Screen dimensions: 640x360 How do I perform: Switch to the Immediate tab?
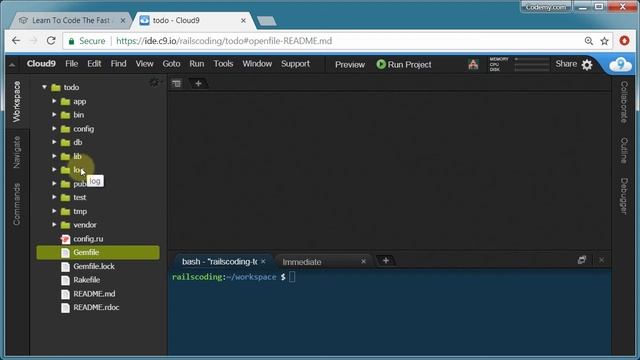tap(302, 262)
